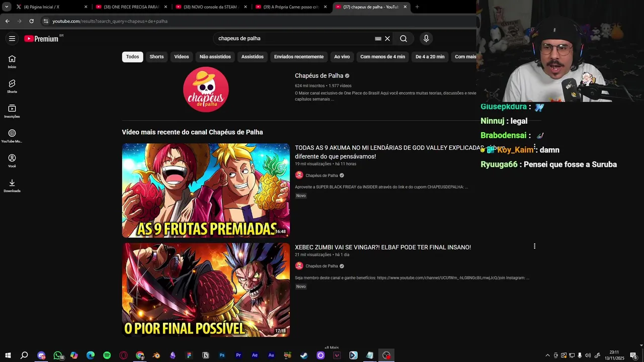
Task: Open WhatsApp from the taskbar
Action: click(x=58, y=355)
